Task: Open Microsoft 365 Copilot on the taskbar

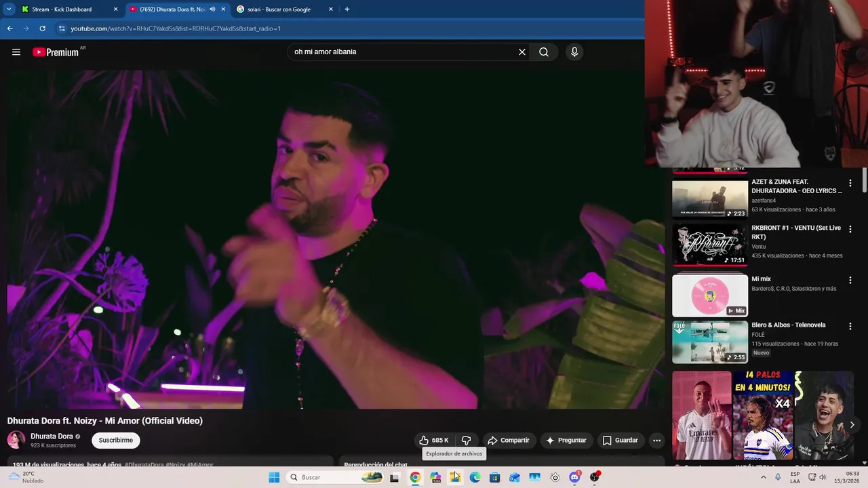Action: pos(435,477)
